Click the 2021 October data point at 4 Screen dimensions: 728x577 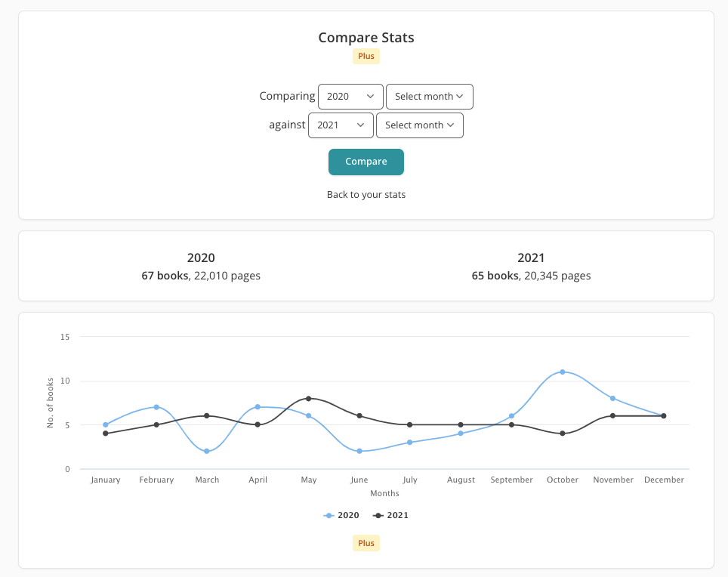click(563, 434)
